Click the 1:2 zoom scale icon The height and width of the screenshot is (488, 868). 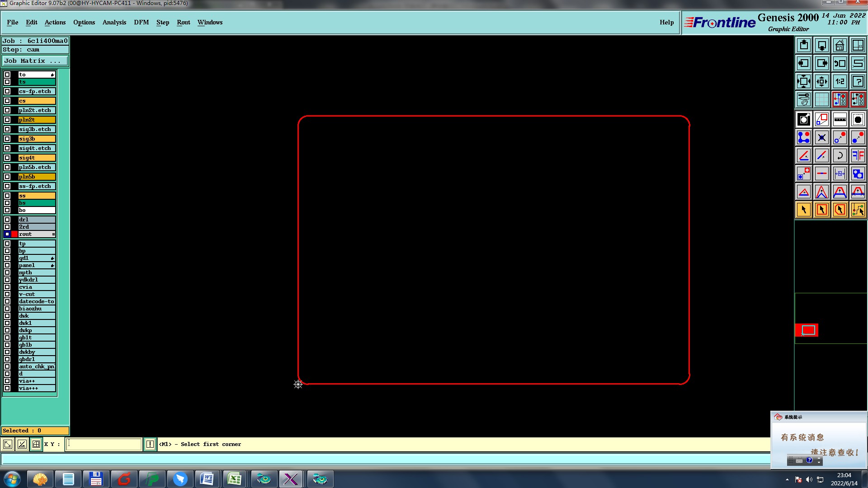[840, 81]
